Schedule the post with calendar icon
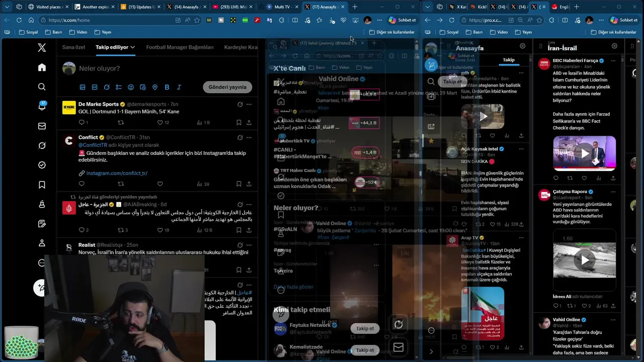The height and width of the screenshot is (362, 644). [143, 87]
